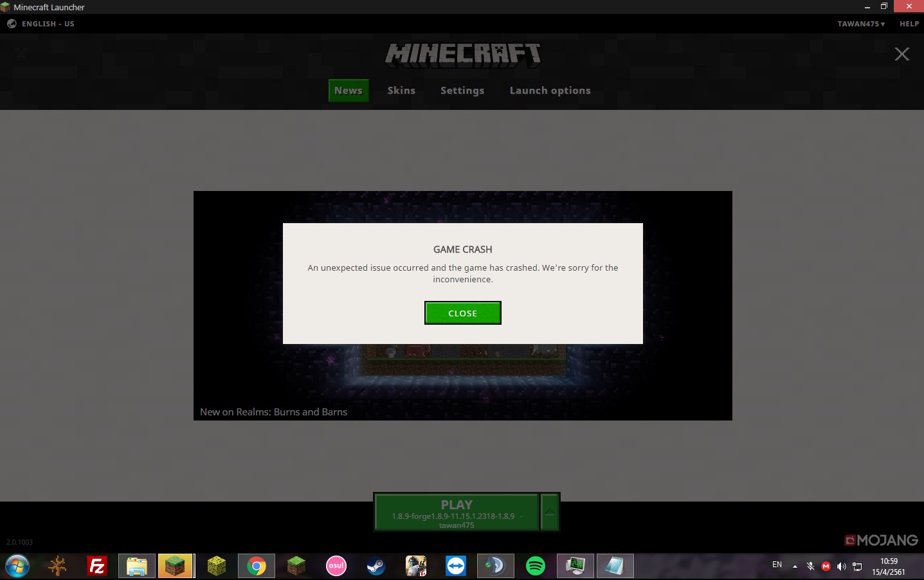Click the Mojang logo

click(881, 540)
